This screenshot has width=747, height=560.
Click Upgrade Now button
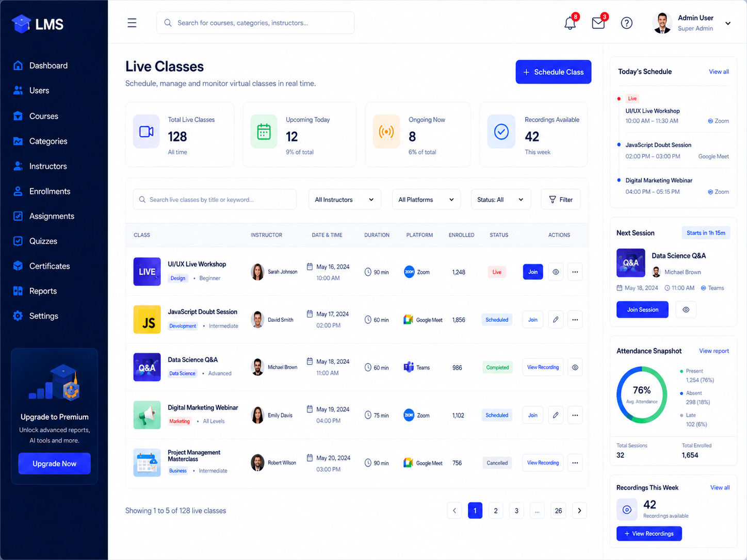tap(54, 464)
